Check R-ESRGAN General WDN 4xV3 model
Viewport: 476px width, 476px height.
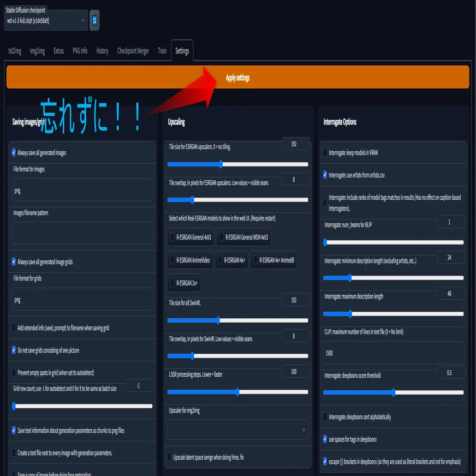pos(221,237)
